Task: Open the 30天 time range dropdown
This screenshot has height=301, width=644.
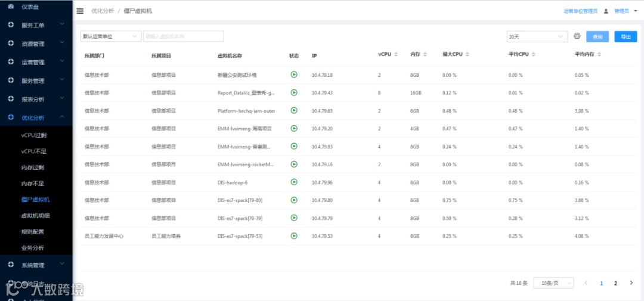Action: 537,36
